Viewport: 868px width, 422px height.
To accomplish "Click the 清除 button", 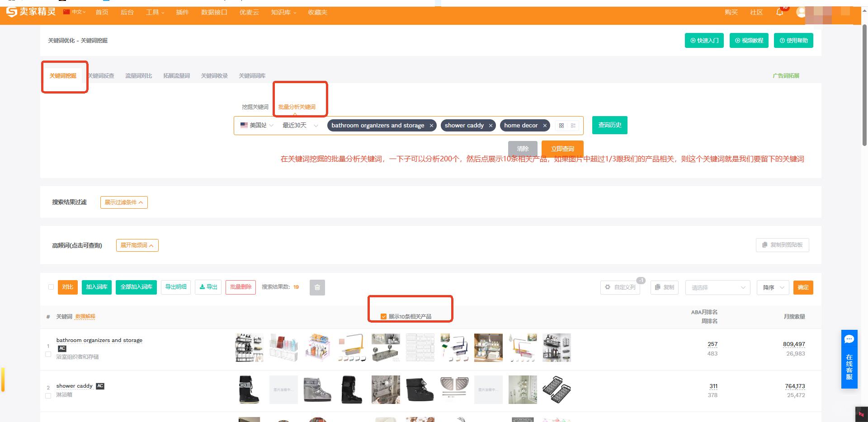I will coord(523,149).
